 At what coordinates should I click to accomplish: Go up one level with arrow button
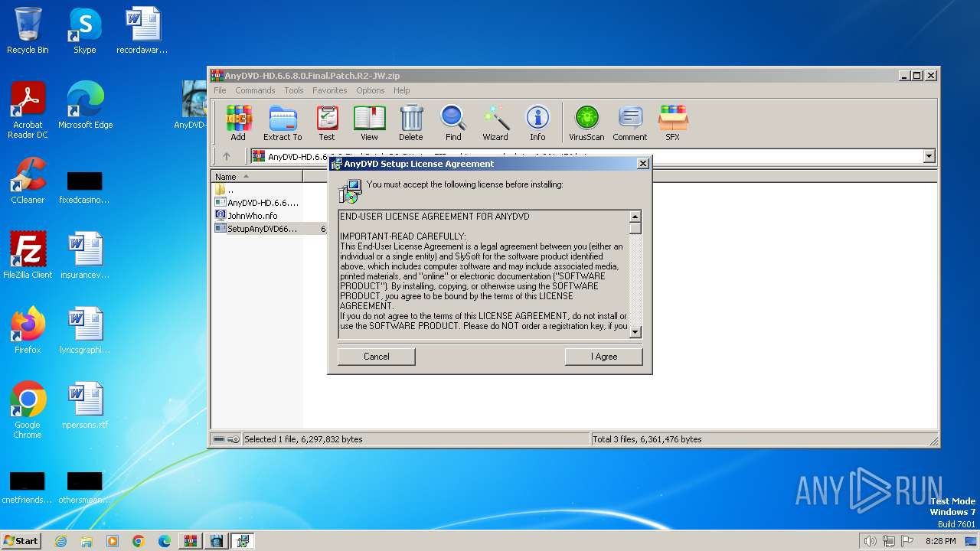click(227, 156)
